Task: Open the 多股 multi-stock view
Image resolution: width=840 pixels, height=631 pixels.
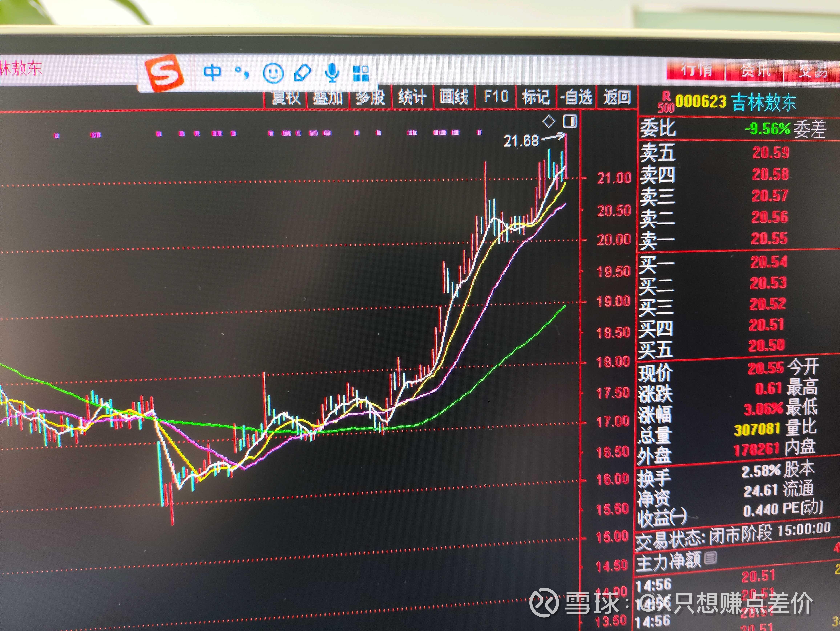Action: (x=370, y=97)
